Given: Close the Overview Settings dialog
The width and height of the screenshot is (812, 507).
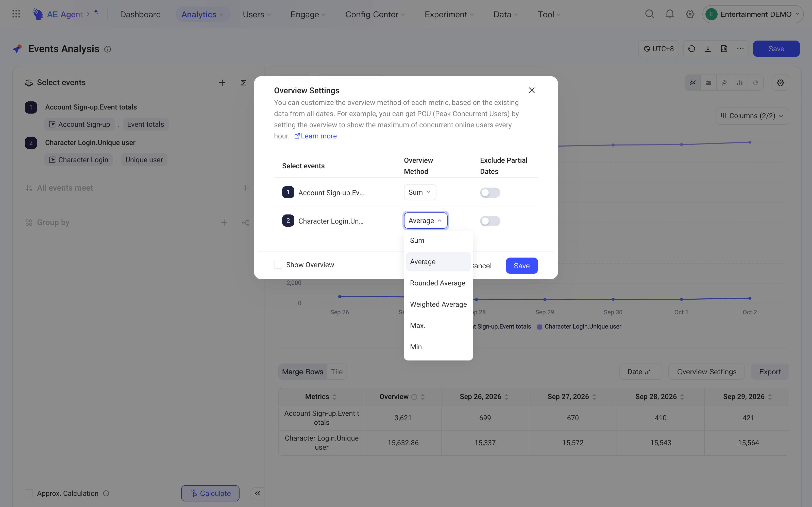Looking at the screenshot, I should pyautogui.click(x=532, y=90).
